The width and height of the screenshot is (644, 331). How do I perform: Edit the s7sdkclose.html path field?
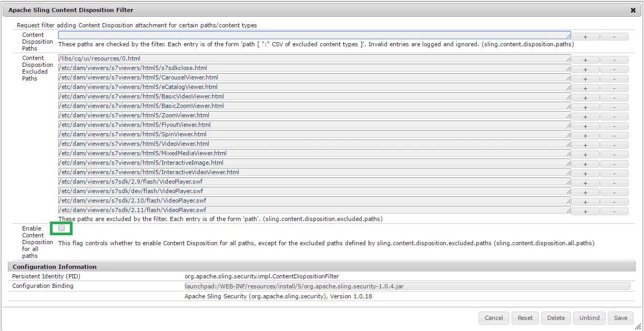pos(314,68)
